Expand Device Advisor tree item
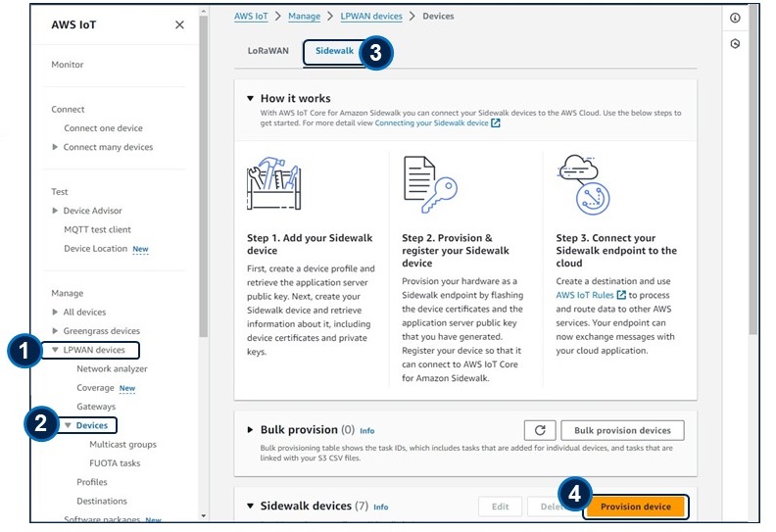Image resolution: width=776 pixels, height=532 pixels. tap(55, 211)
